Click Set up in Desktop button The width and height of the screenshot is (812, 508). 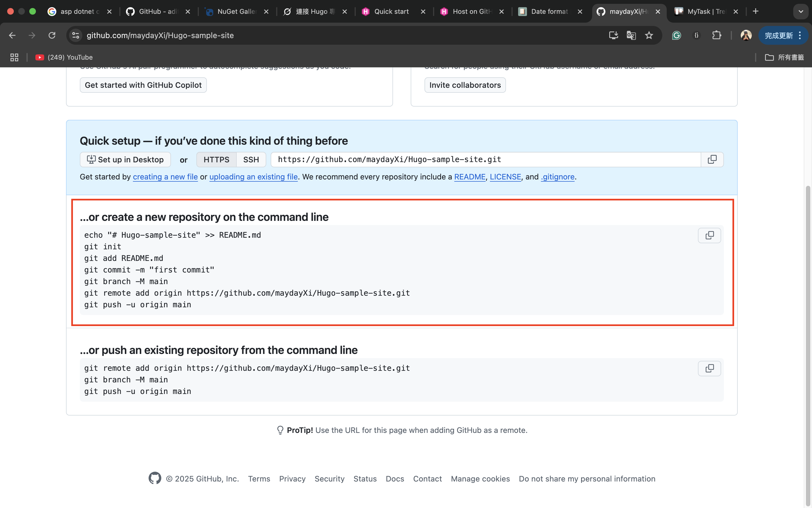pyautogui.click(x=125, y=160)
